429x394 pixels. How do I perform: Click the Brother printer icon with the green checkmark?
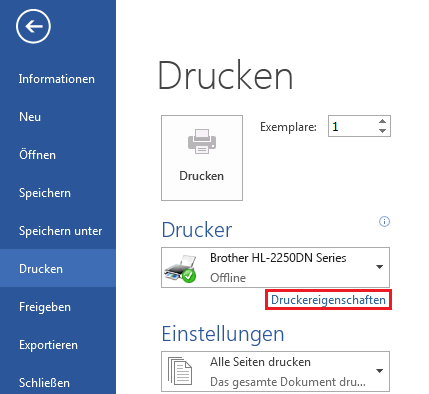[180, 269]
